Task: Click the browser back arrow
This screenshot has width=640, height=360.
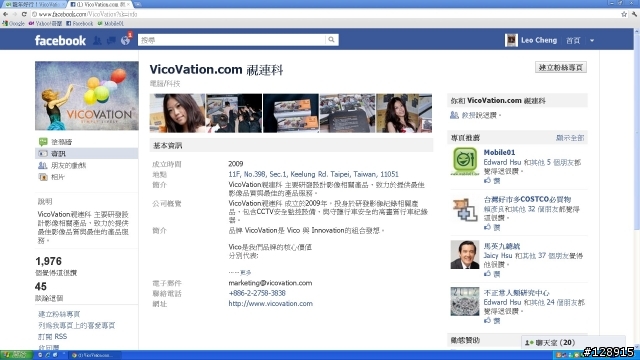Action: [x=6, y=14]
